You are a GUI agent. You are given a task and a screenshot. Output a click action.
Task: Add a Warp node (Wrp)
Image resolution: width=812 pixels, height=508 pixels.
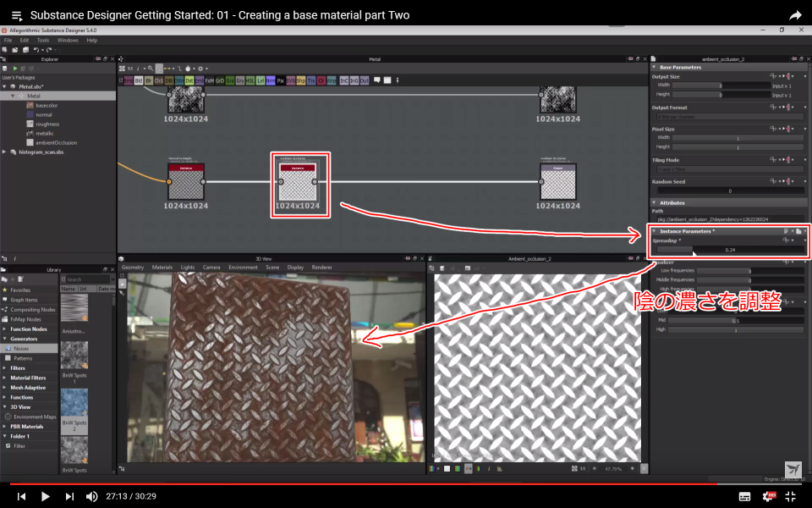(x=332, y=81)
